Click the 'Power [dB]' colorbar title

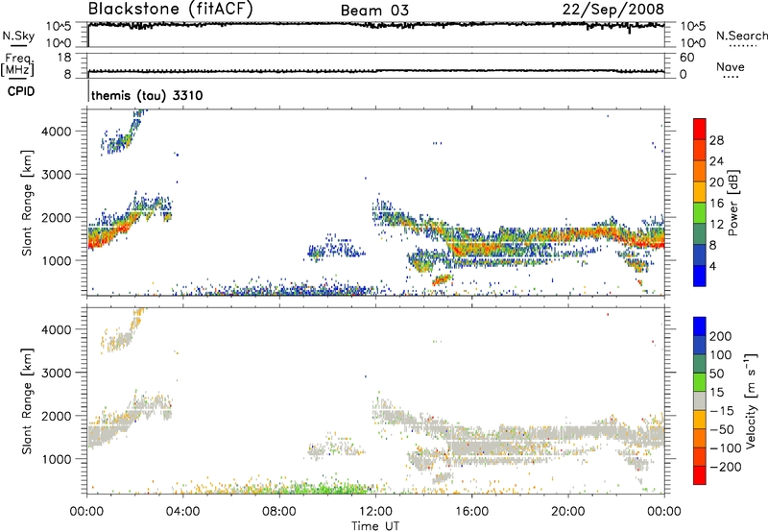(732, 203)
